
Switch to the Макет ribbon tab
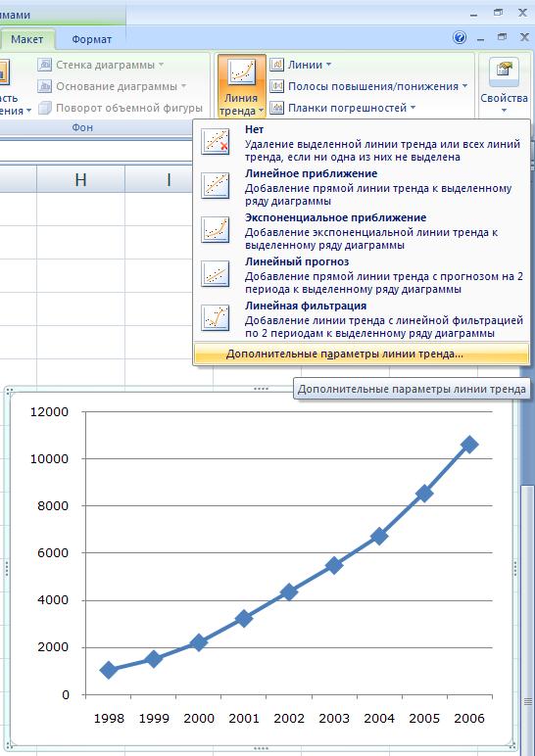point(27,39)
